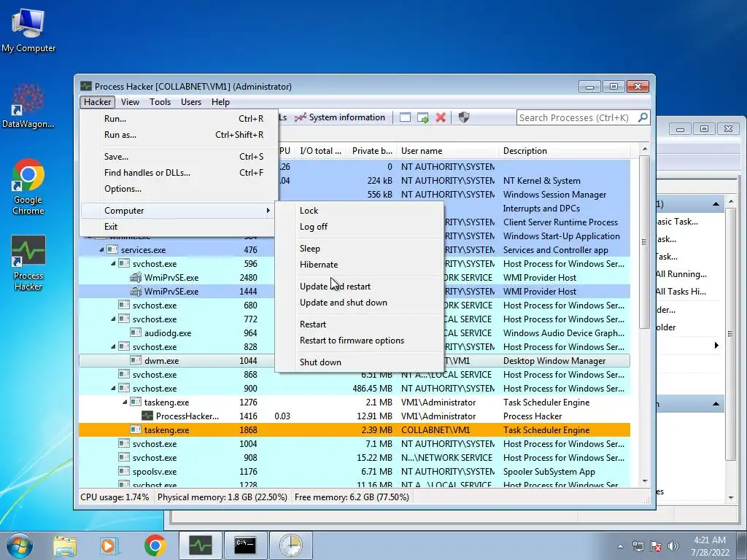Open the Users menu

pyautogui.click(x=191, y=102)
